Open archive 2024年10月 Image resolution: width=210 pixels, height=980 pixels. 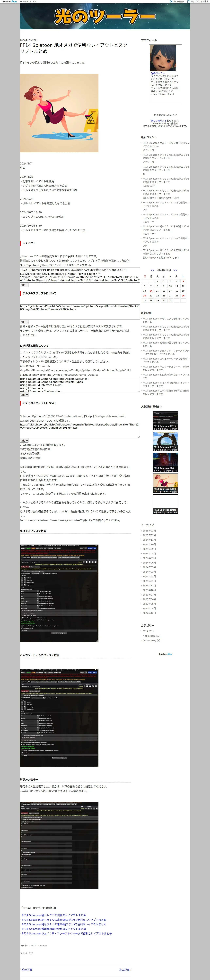coord(149,544)
